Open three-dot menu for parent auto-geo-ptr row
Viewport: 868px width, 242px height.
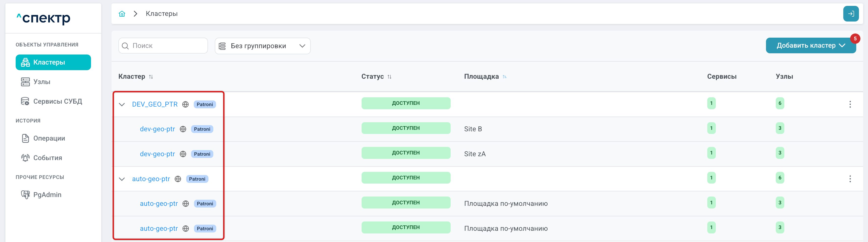850,179
